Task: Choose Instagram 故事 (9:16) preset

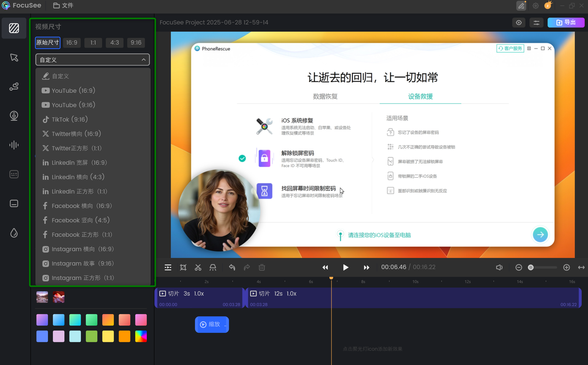Action: tap(93, 264)
